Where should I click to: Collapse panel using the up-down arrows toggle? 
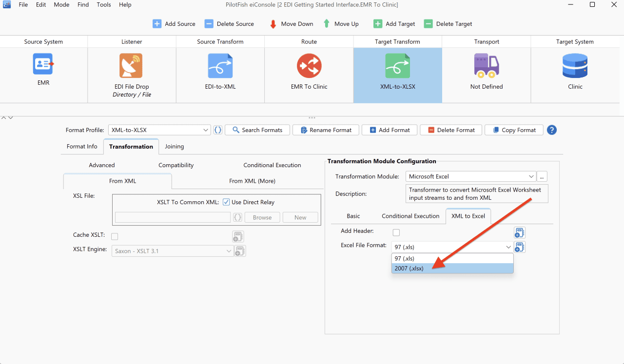click(7, 117)
